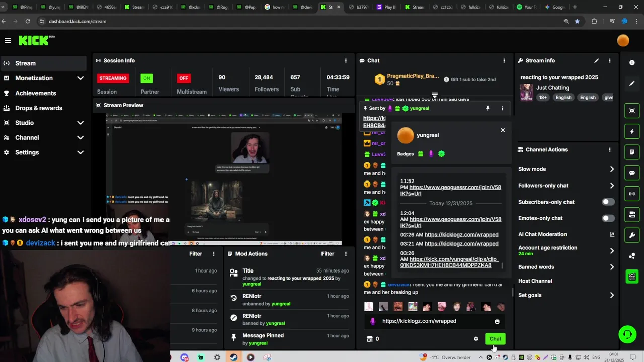
Task: Open Set goals chevron
Action: [612, 296]
